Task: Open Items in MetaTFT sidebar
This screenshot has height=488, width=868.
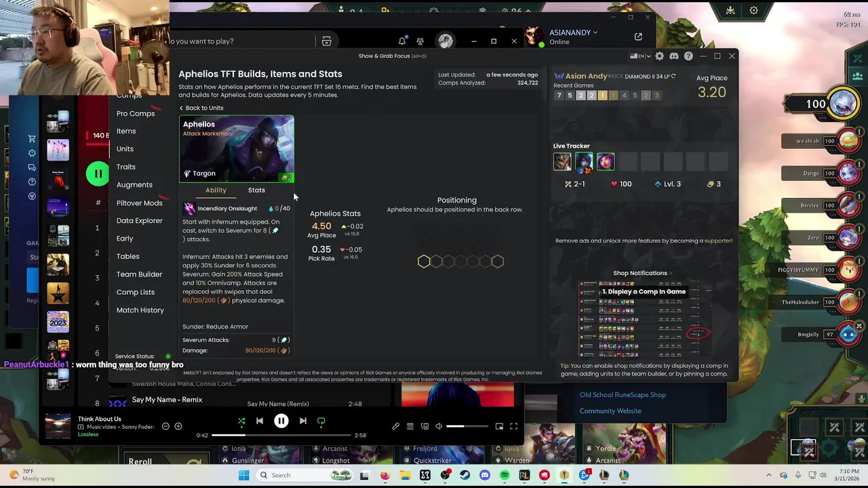Action: click(x=126, y=131)
